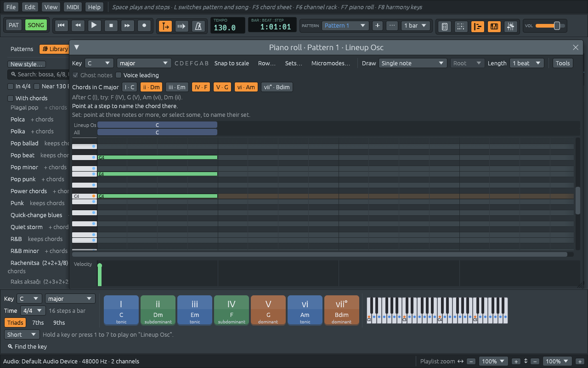Add a new pattern with plus button

(378, 26)
